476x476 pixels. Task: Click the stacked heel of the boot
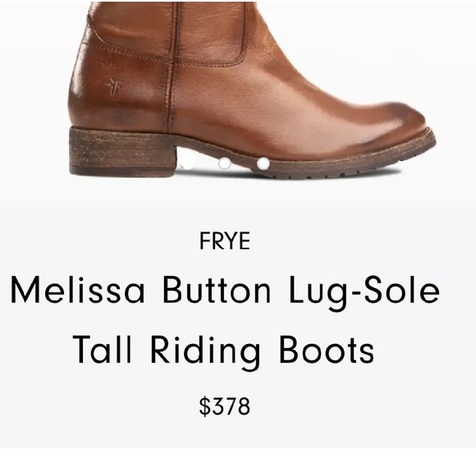(122, 152)
